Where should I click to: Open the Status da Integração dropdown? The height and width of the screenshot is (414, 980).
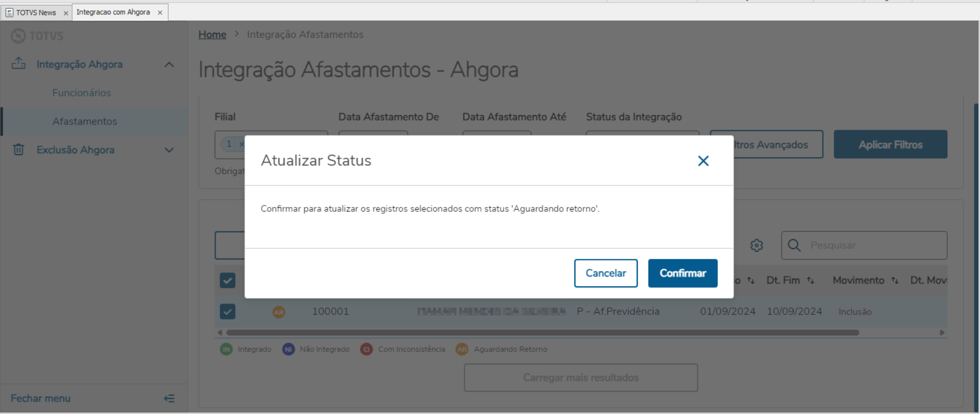(642, 133)
